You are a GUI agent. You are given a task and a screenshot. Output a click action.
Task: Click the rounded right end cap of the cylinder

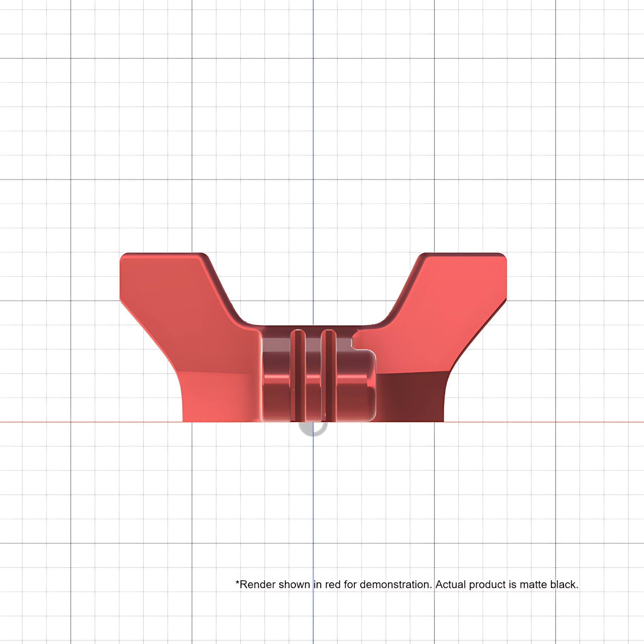point(356,386)
